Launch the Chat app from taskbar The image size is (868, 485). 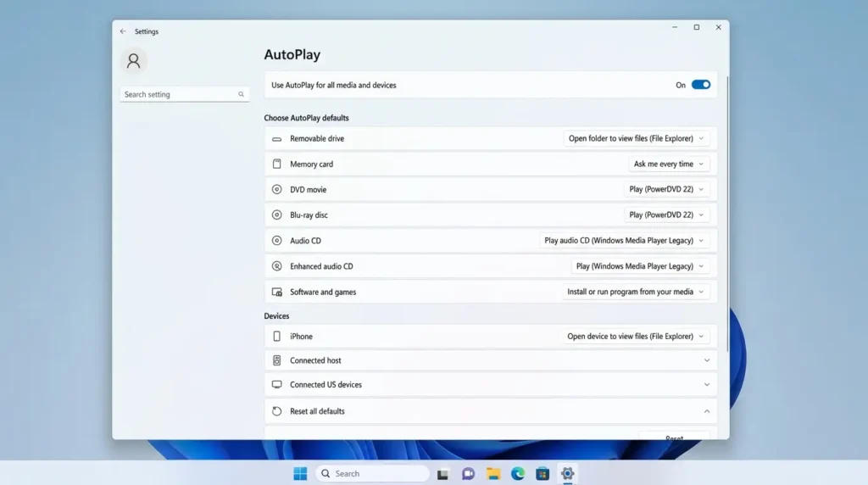tap(468, 473)
